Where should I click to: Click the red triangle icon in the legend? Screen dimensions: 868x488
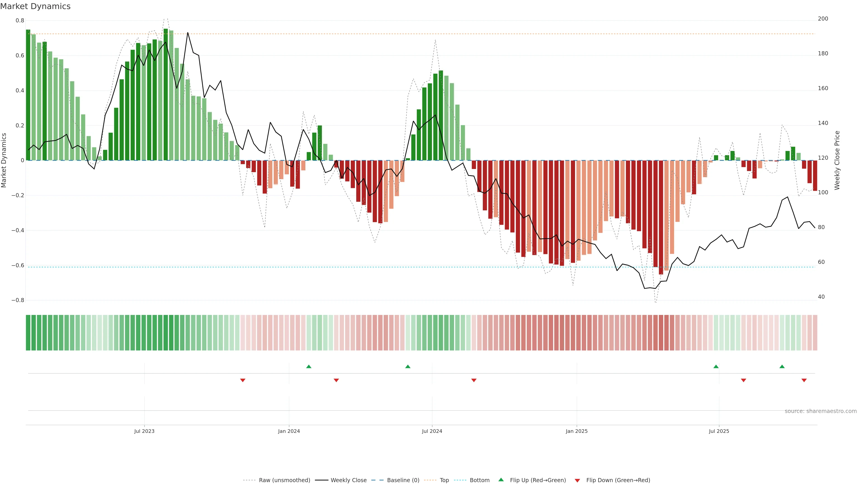tap(577, 481)
